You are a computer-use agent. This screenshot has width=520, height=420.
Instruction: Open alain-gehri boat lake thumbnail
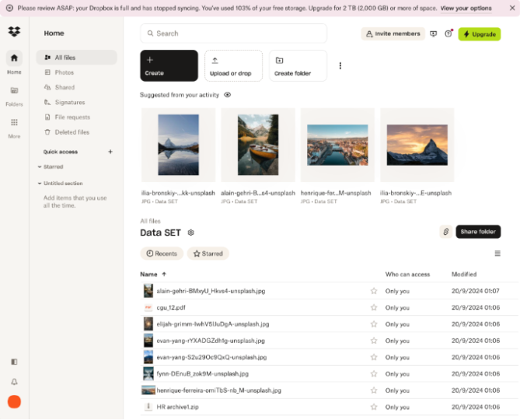coord(258,145)
